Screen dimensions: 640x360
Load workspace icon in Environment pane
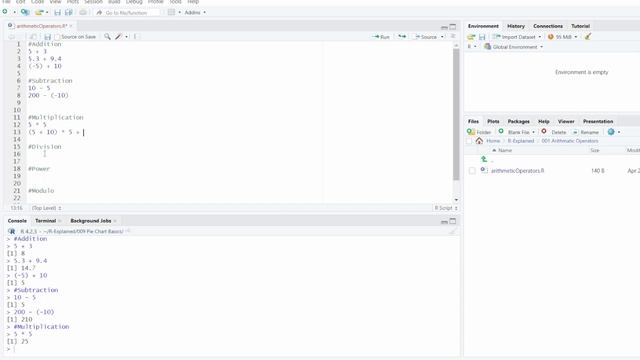click(x=471, y=37)
